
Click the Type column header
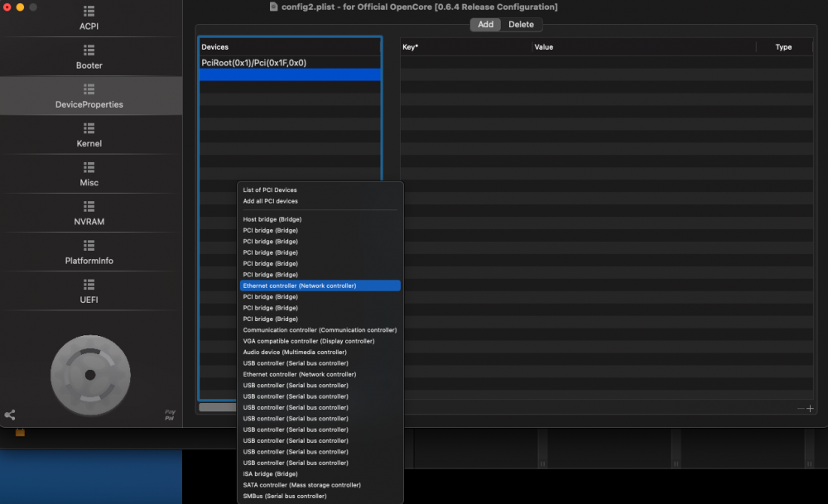click(x=783, y=47)
